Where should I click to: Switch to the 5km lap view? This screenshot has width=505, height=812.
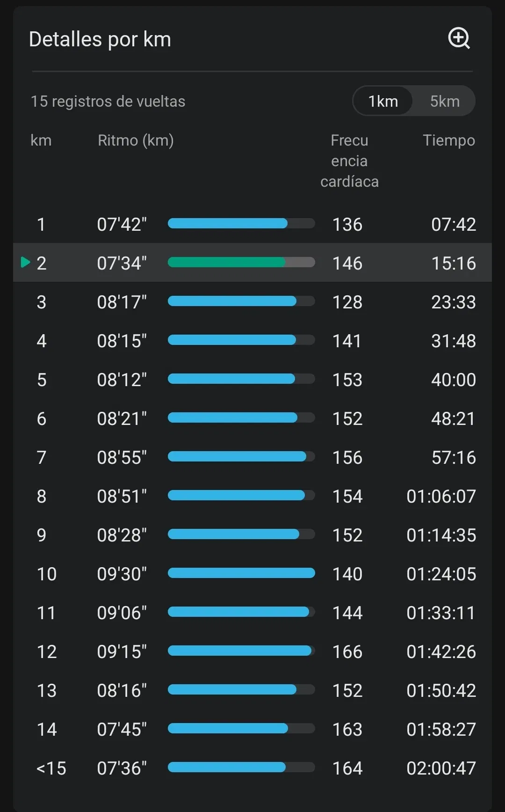tap(445, 101)
